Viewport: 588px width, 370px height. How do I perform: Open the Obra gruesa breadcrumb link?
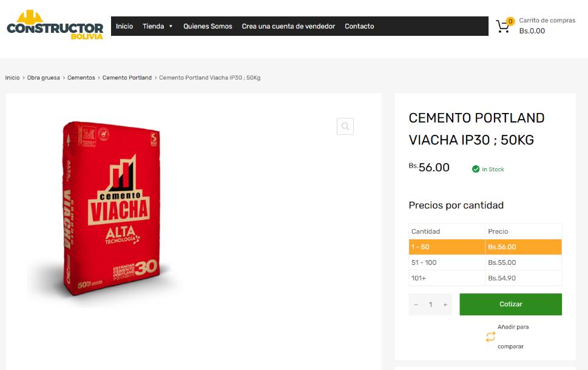(x=44, y=78)
